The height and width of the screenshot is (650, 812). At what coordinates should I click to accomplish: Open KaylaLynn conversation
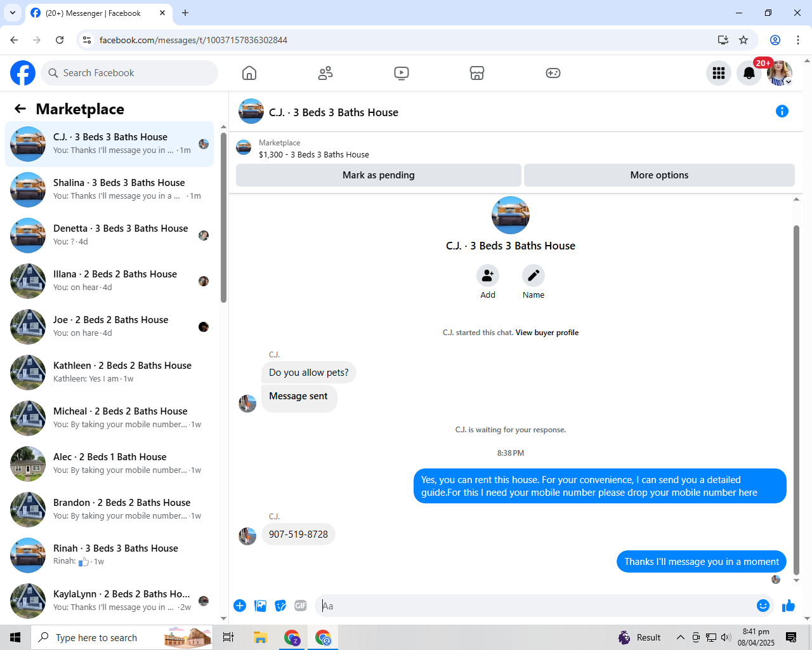[x=110, y=601]
